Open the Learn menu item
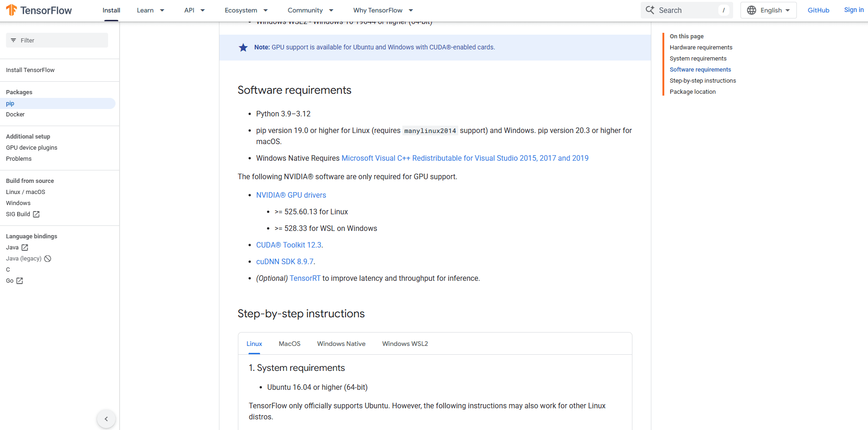 [x=145, y=10]
